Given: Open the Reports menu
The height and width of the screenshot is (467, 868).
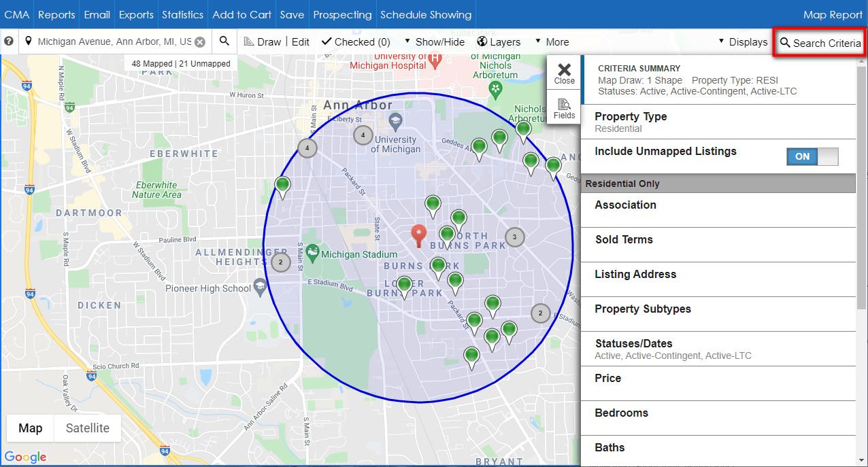Looking at the screenshot, I should (56, 14).
